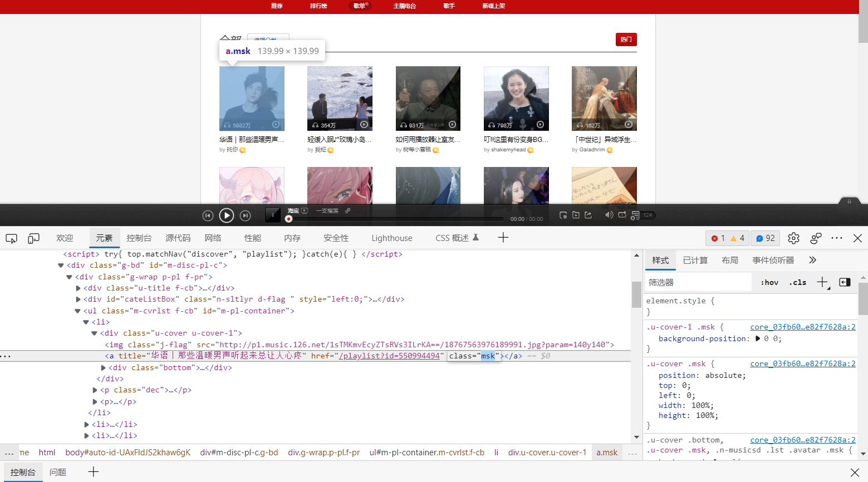Activate the inspect element picker icon
This screenshot has height=482, width=868.
point(11,238)
